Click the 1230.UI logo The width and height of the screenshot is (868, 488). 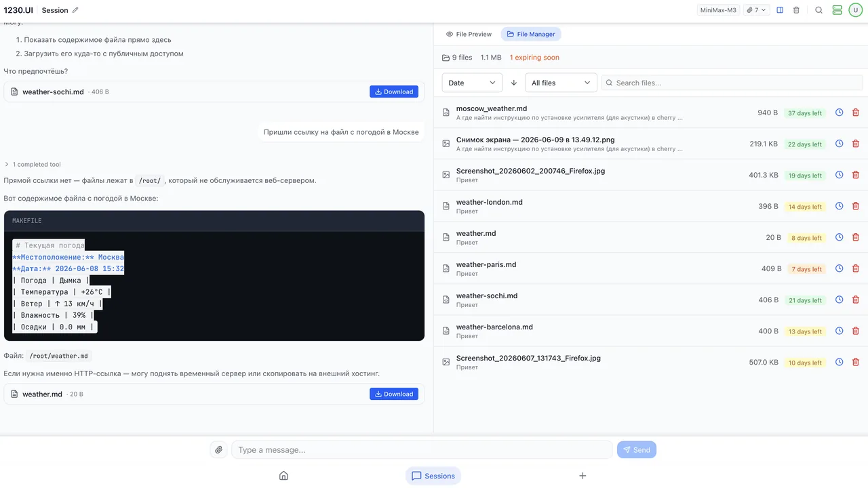point(18,10)
